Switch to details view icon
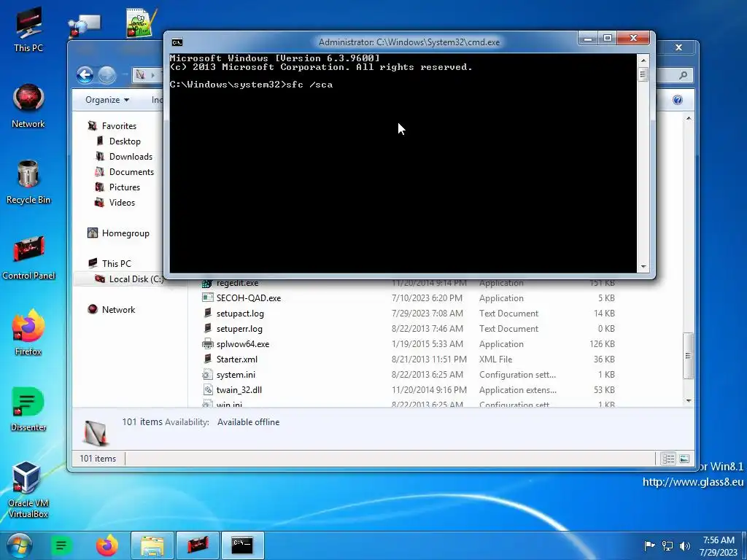The height and width of the screenshot is (560, 747). (668, 459)
